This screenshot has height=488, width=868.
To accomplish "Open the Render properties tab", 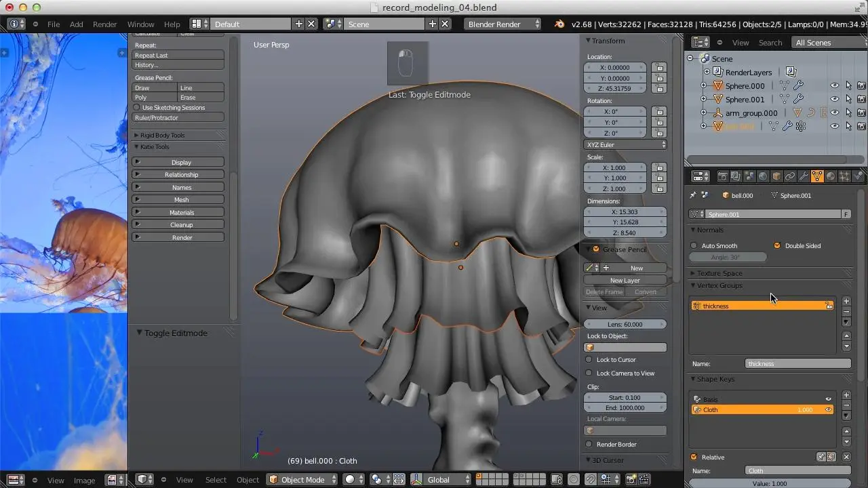I will (722, 176).
